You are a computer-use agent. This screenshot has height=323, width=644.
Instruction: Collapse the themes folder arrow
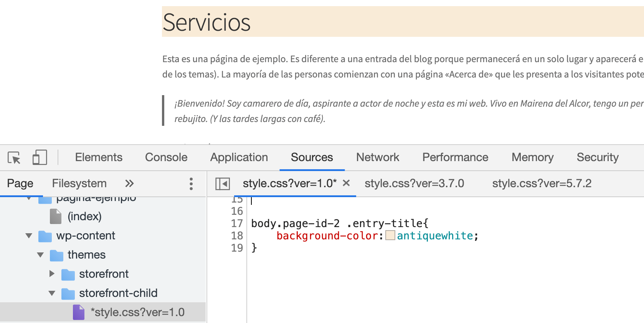point(40,255)
